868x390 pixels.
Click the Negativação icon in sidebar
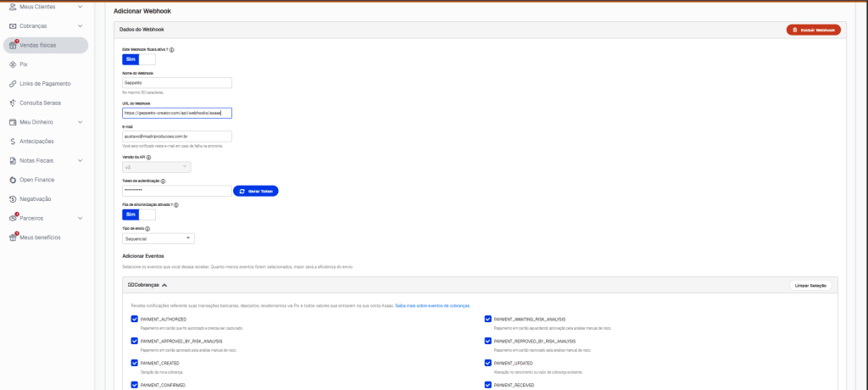pyautogui.click(x=12, y=199)
